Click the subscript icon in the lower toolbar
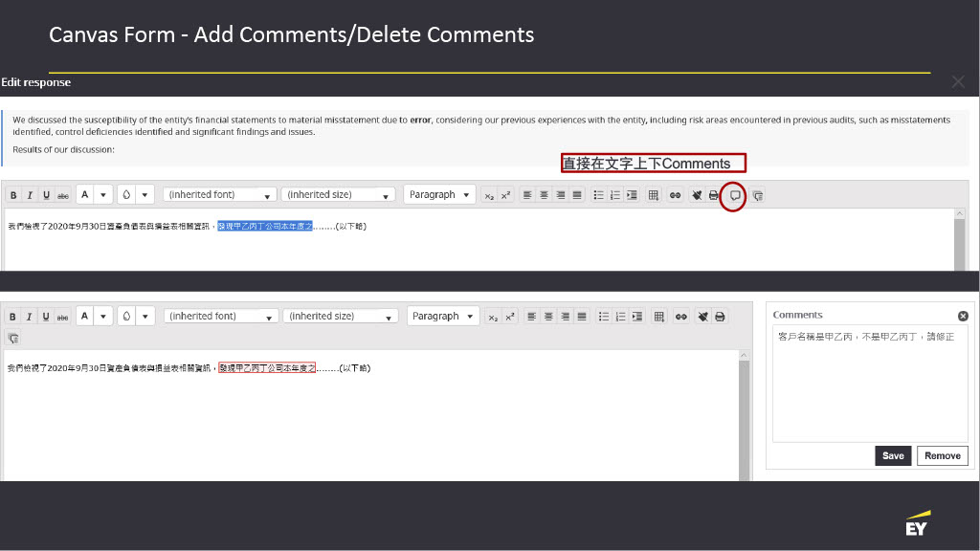The height and width of the screenshot is (551, 980). (x=492, y=317)
